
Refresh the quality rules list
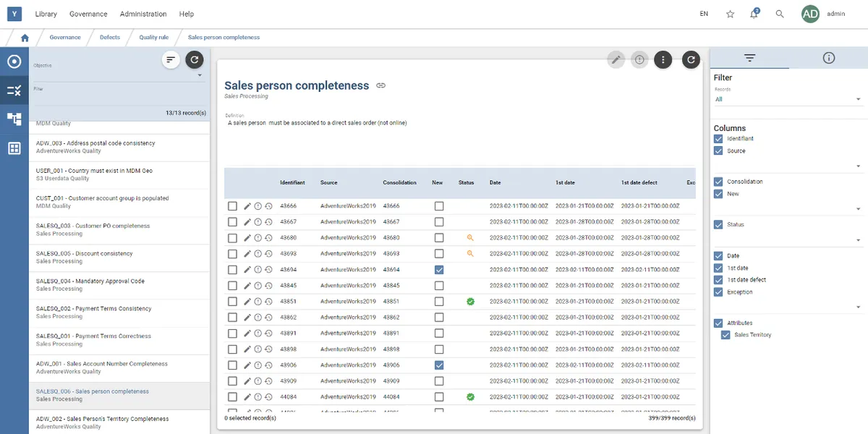click(194, 60)
